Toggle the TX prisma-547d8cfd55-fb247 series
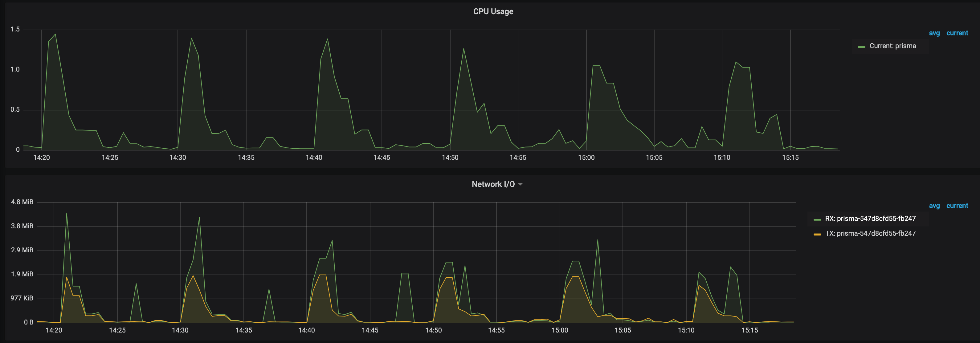The width and height of the screenshot is (980, 343). 870,234
